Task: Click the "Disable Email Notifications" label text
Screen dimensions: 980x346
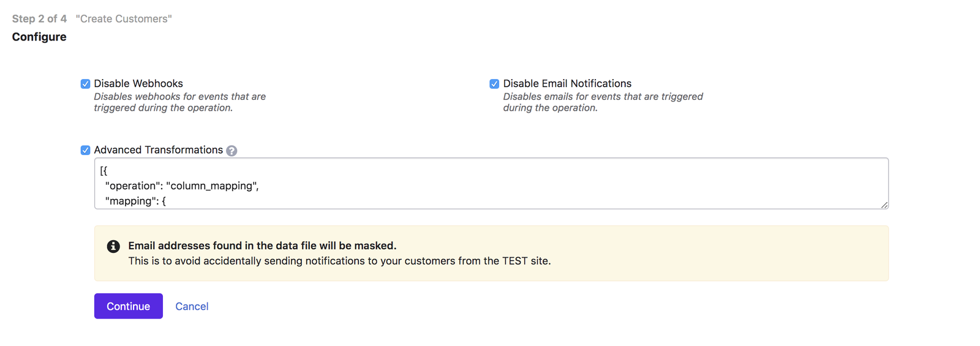Action: 567,83
